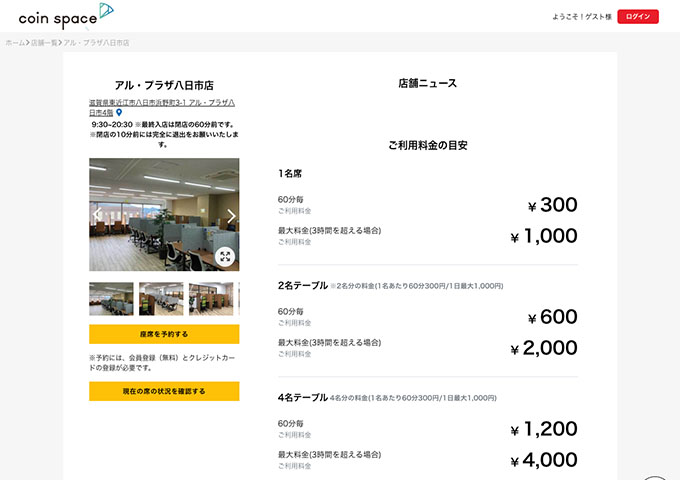This screenshot has width=680, height=480.
Task: Click the 店舗ニュース heading
Action: point(428,83)
